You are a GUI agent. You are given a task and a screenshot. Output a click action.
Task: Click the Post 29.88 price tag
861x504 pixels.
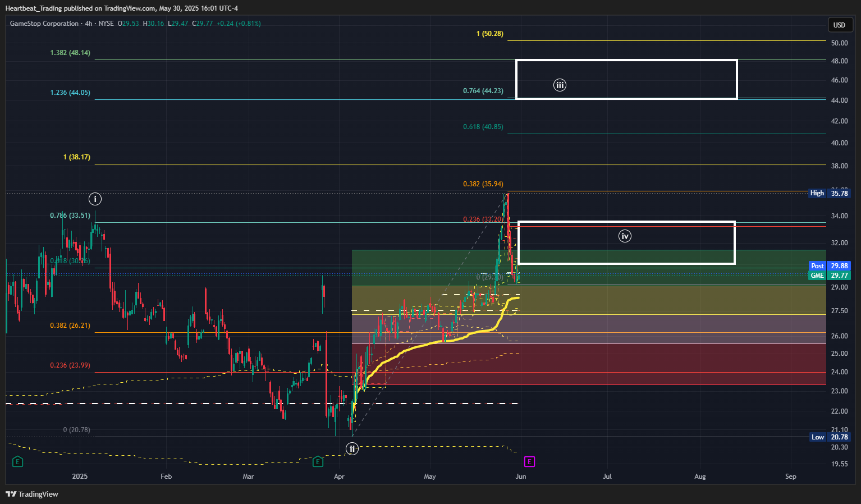point(830,266)
